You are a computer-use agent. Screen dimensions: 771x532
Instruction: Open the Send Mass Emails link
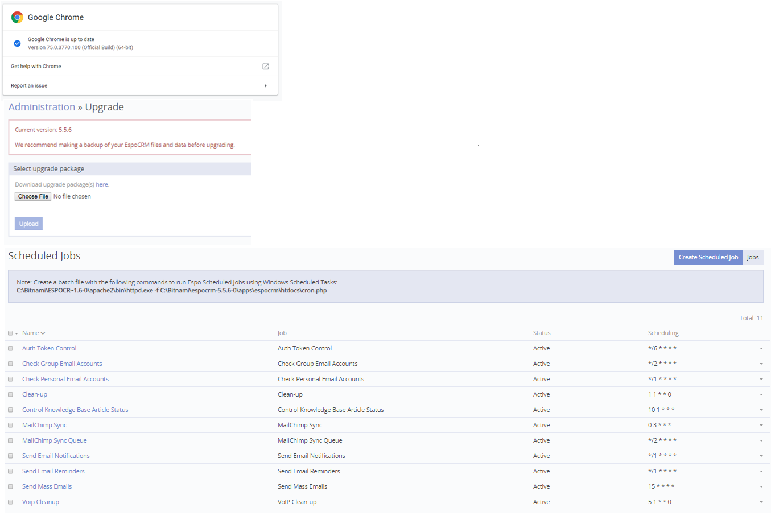pyautogui.click(x=47, y=486)
